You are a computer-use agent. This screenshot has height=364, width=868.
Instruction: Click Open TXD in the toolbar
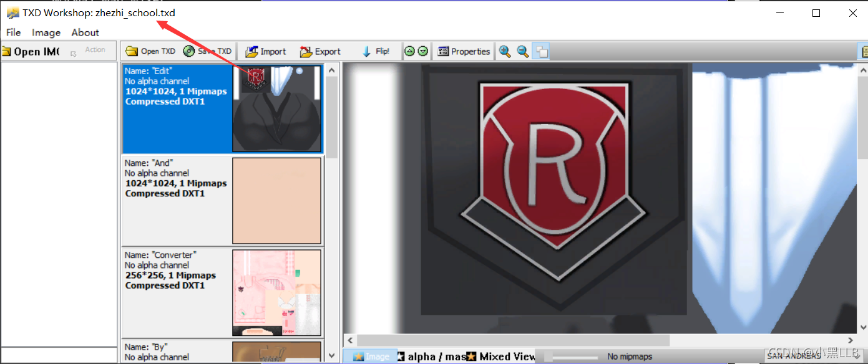click(x=150, y=51)
